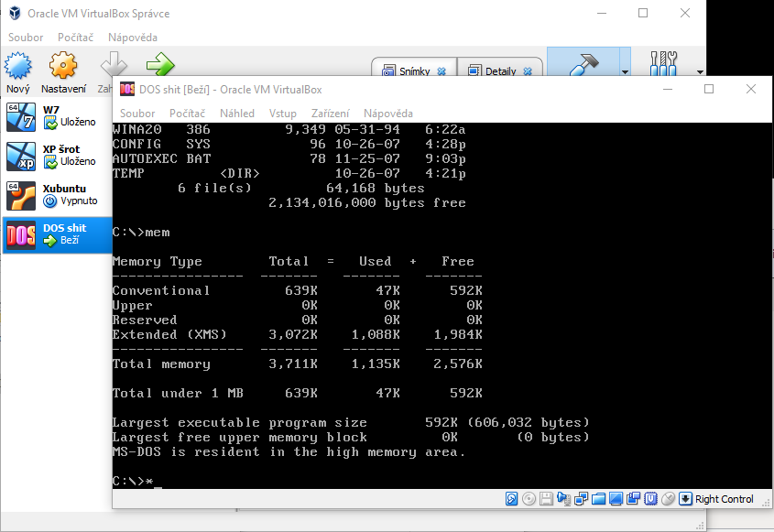Click the mouse integration status icon

[668, 499]
